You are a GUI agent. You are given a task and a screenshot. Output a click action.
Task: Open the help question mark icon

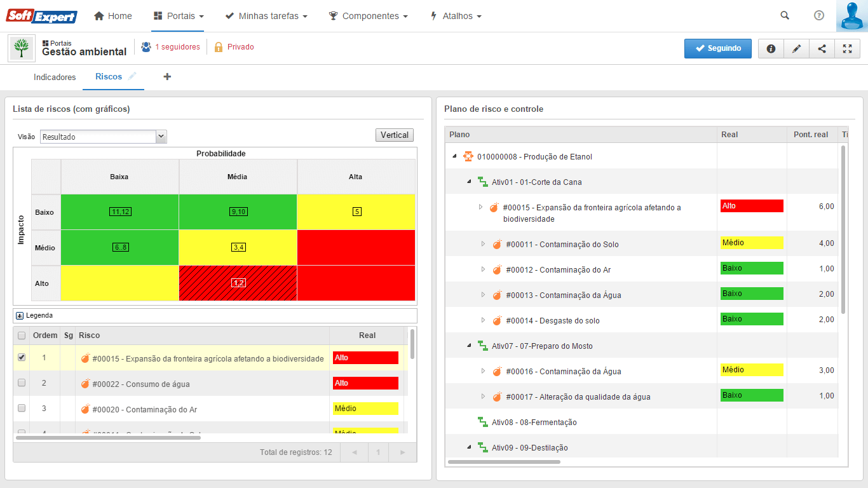pyautogui.click(x=819, y=16)
